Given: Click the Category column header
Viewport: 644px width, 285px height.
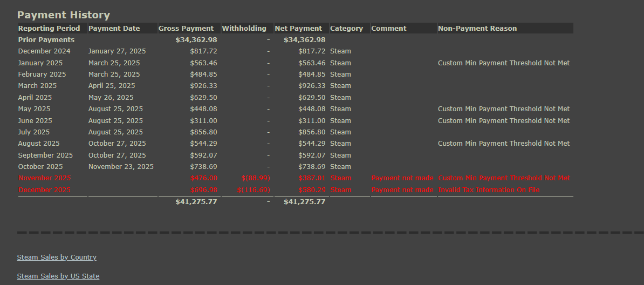Looking at the screenshot, I should [x=347, y=29].
